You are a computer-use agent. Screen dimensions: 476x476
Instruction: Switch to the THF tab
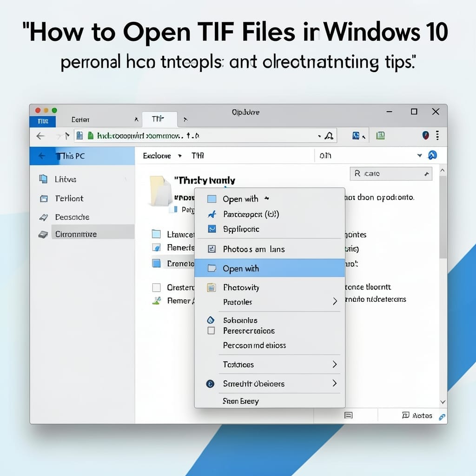(x=159, y=119)
